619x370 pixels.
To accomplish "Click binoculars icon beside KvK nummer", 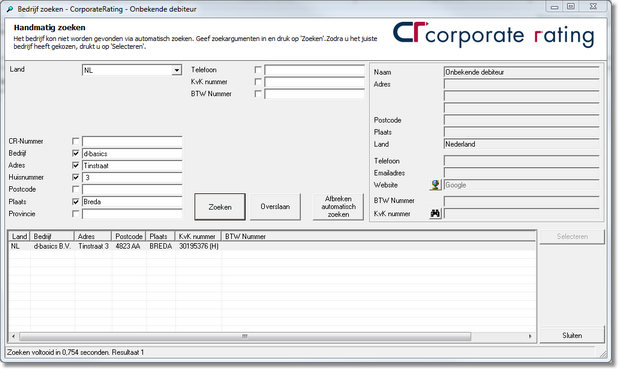I will click(435, 214).
